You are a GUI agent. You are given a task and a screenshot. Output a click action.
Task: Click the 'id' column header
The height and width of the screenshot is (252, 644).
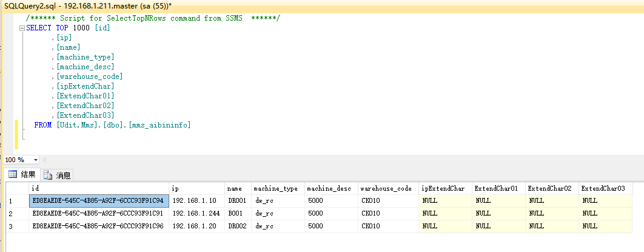pyautogui.click(x=98, y=189)
